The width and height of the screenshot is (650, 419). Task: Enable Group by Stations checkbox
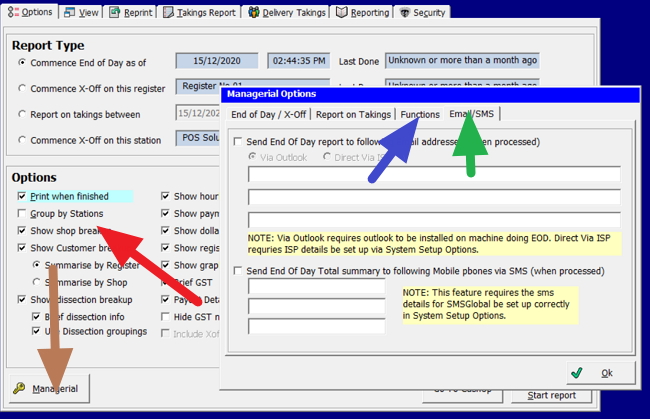(22, 213)
